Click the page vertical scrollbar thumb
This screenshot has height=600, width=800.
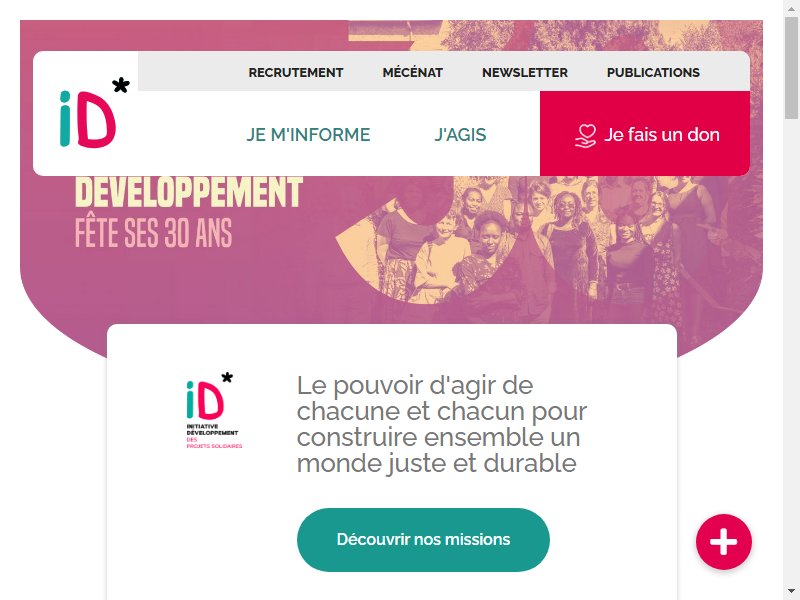pyautogui.click(x=791, y=66)
